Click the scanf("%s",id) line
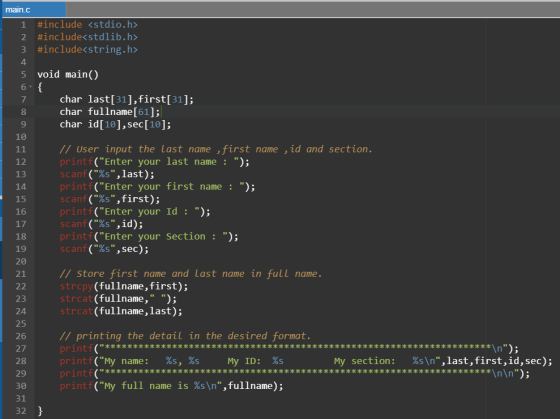560x419 pixels. point(101,224)
